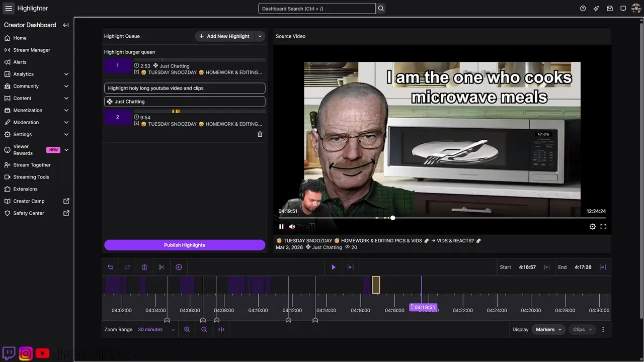Click the Publish Highlights button
644x362 pixels.
[185, 245]
